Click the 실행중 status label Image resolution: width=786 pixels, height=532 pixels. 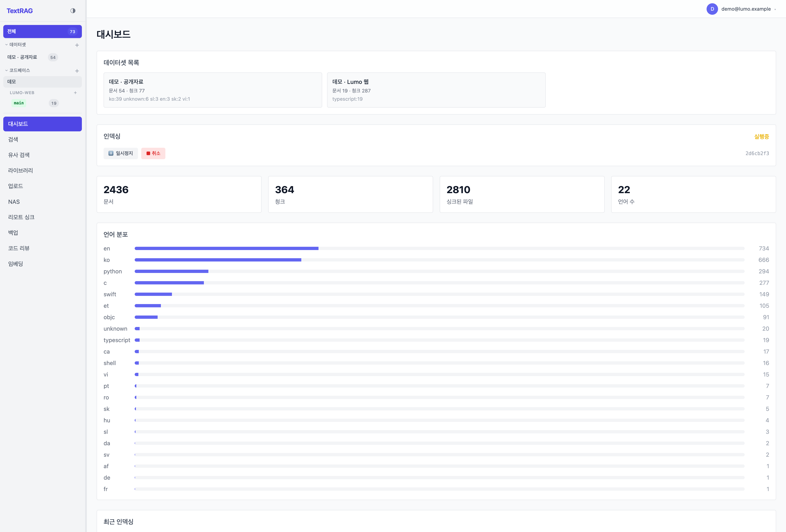pos(762,136)
